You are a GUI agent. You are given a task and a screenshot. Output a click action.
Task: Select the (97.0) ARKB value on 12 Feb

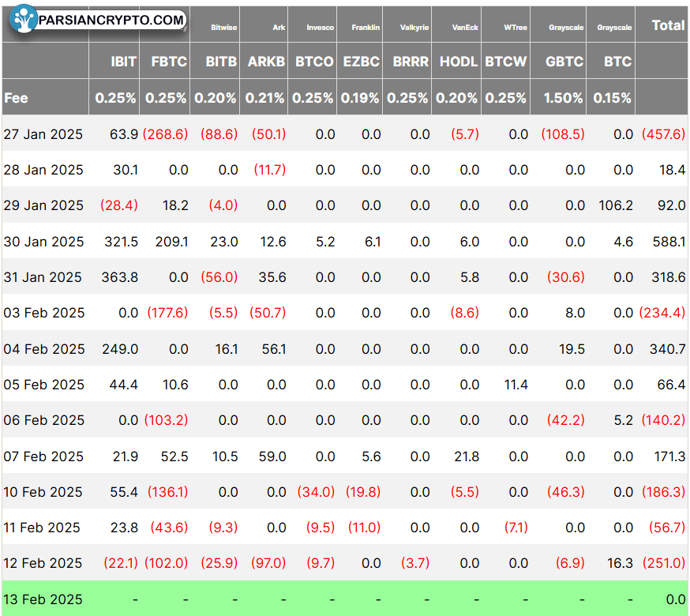coord(268,563)
